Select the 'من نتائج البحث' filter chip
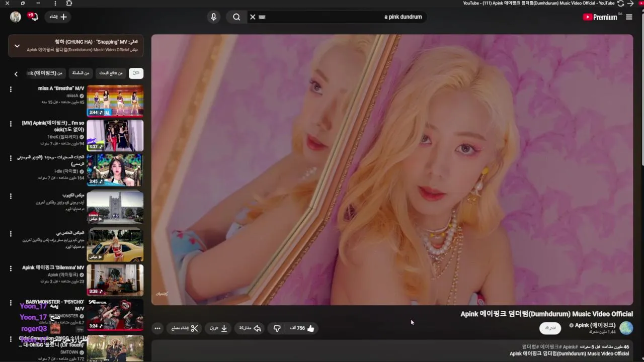This screenshot has width=644, height=362. pyautogui.click(x=111, y=73)
